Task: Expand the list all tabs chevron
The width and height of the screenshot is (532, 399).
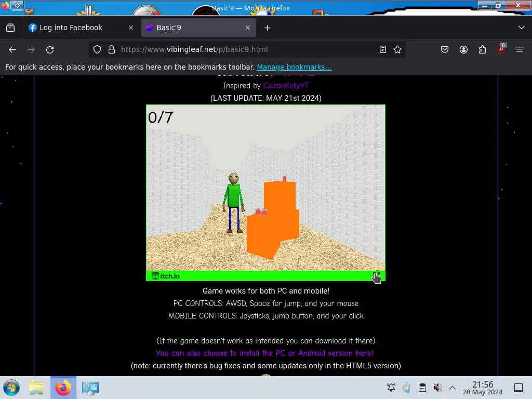Action: (522, 28)
